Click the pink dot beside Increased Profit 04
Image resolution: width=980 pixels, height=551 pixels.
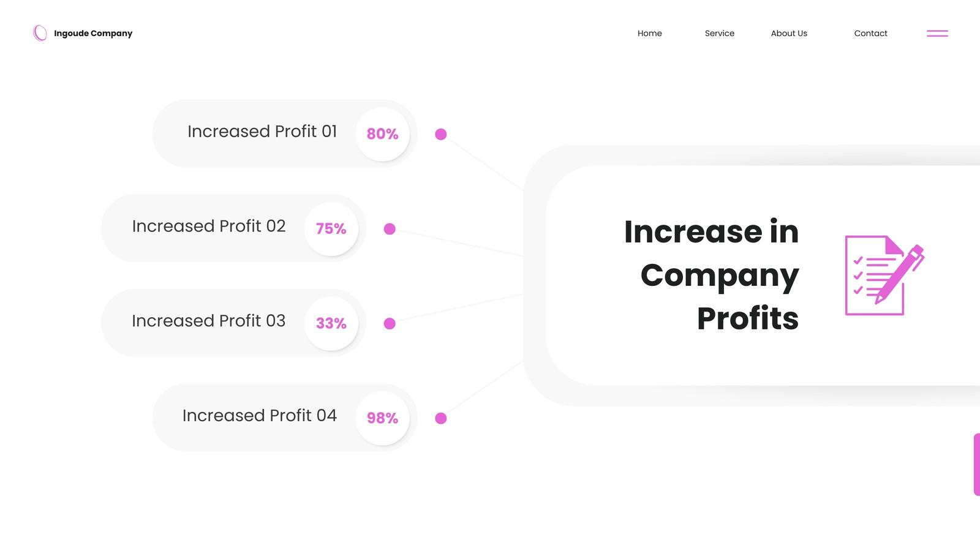click(x=441, y=418)
